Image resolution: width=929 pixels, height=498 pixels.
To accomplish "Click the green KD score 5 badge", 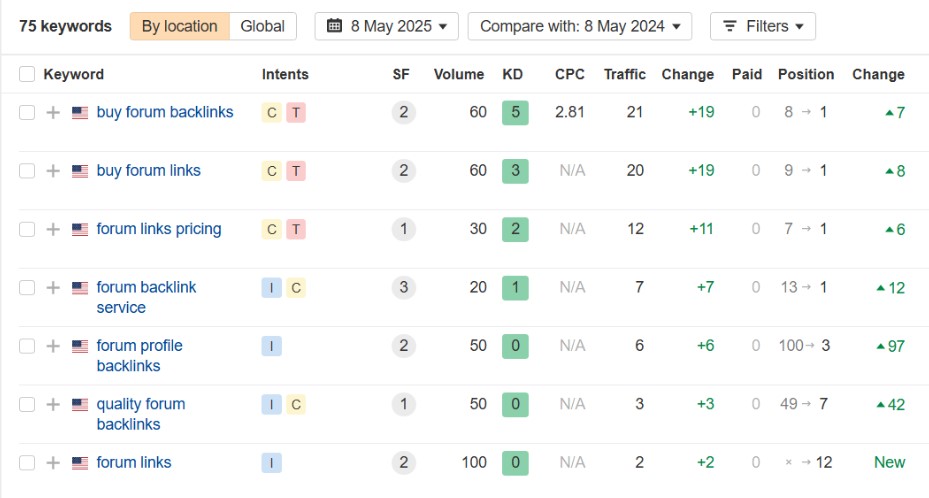I will point(515,113).
